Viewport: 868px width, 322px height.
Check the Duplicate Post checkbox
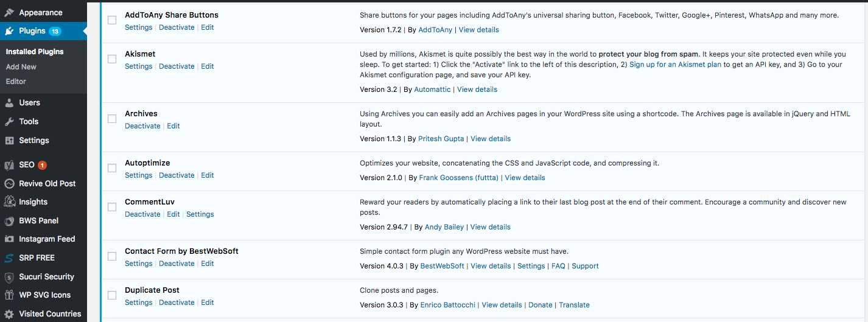click(x=112, y=295)
